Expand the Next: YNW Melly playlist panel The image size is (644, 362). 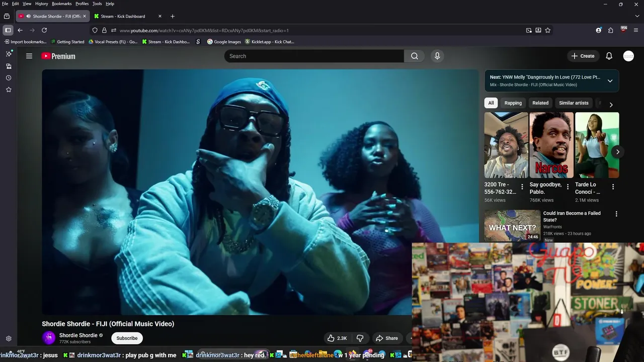(610, 81)
